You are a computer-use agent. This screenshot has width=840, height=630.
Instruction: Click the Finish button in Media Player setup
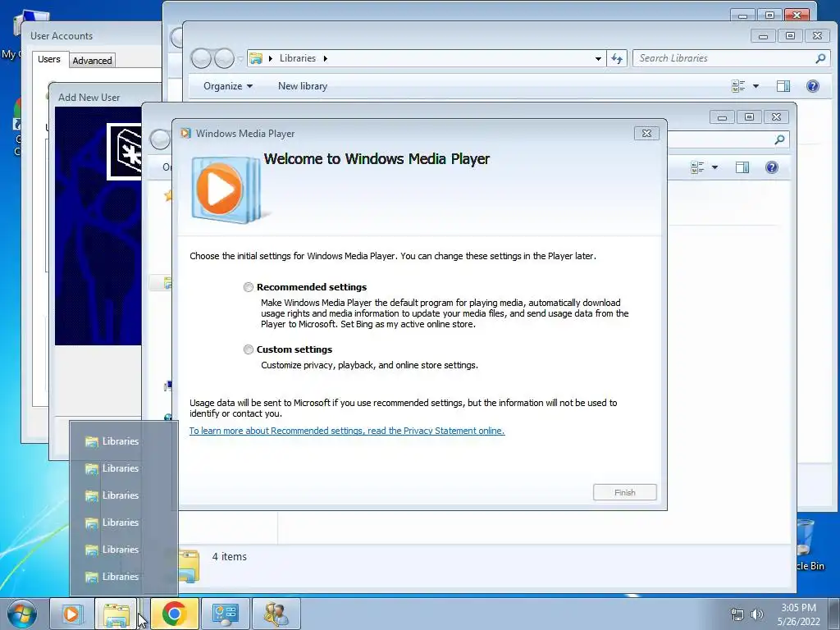pos(624,492)
